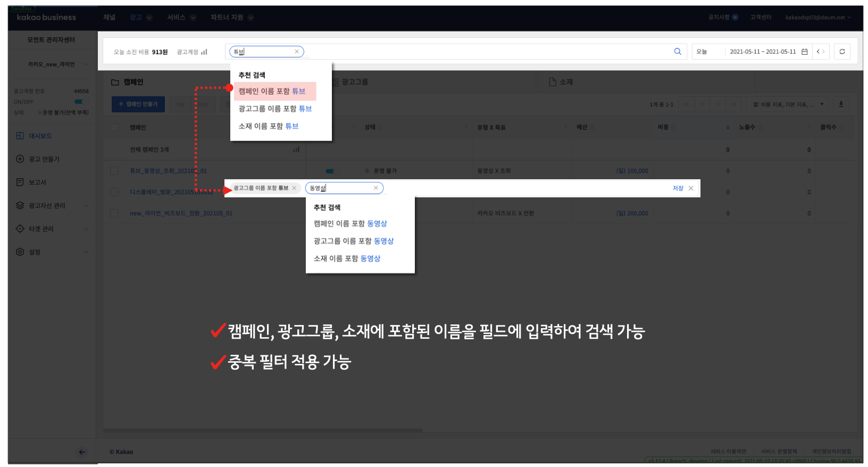The height and width of the screenshot is (467, 868).
Task: Click the chart icon in 전체 캠페인 row
Action: click(x=296, y=149)
